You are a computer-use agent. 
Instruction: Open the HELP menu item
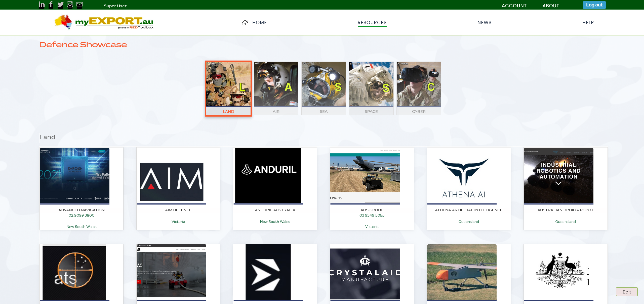pyautogui.click(x=588, y=23)
